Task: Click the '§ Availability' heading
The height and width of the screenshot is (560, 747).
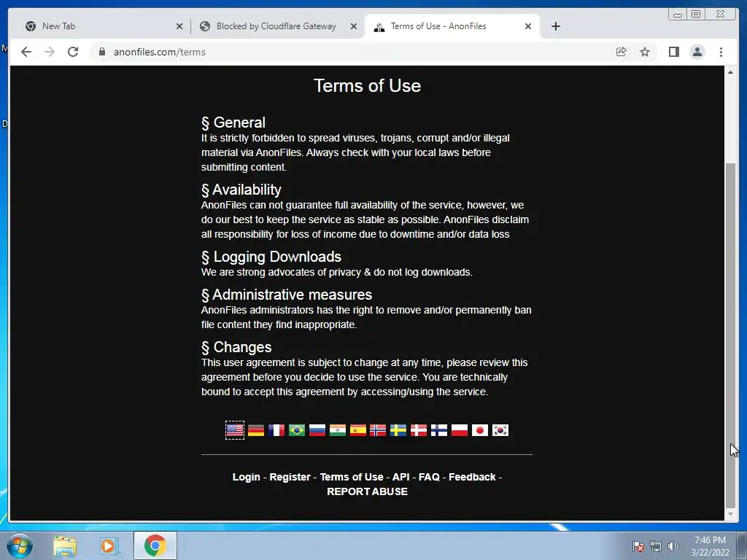Action: (x=241, y=190)
